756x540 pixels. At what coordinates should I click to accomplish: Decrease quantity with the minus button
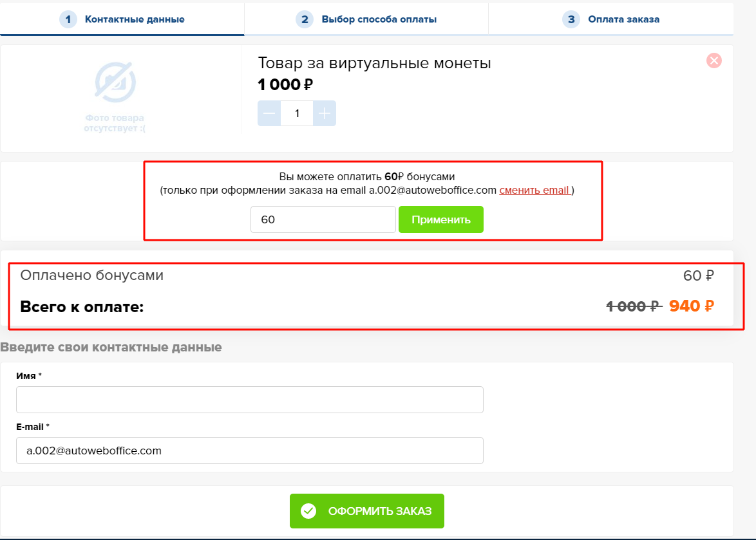(269, 113)
